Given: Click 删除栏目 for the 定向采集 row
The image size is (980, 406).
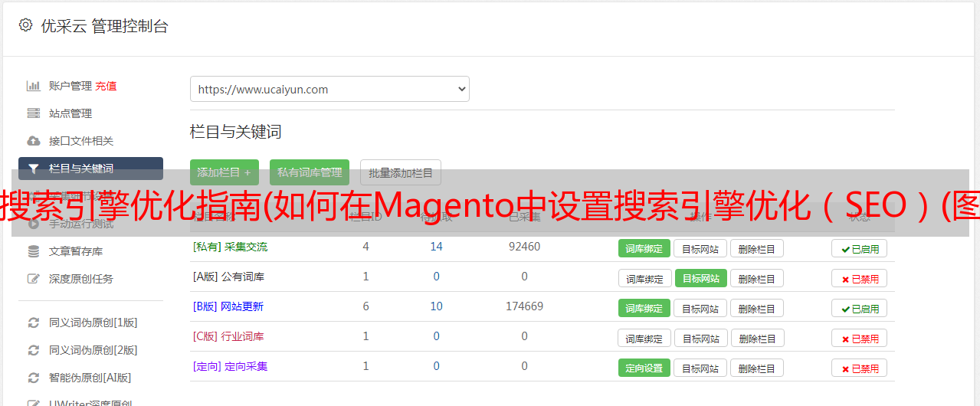Looking at the screenshot, I should coord(756,368).
